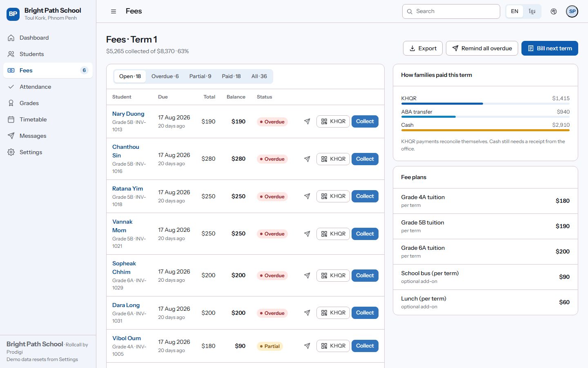Open Nary Duong student link

128,114
